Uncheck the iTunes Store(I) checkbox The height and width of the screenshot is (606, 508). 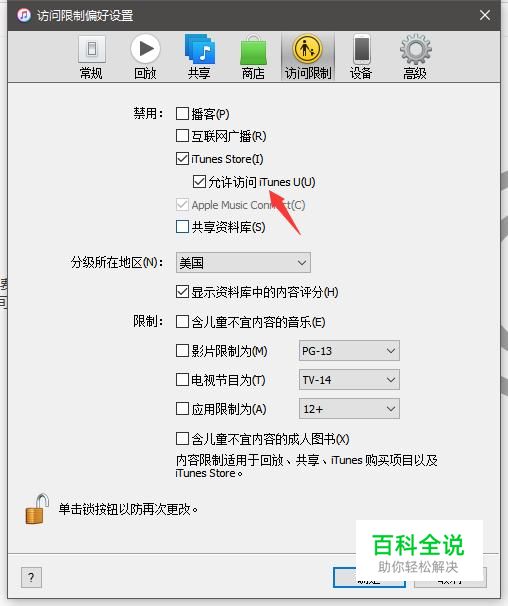pyautogui.click(x=182, y=158)
